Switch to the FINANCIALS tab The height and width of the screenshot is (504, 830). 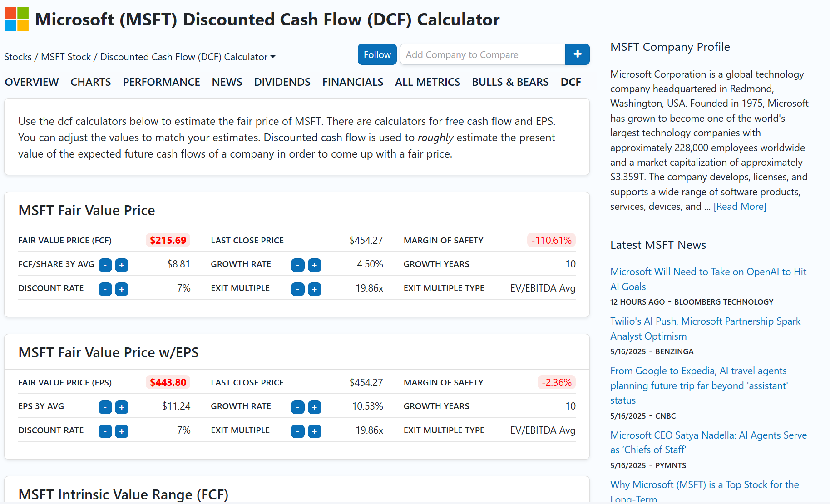click(x=353, y=82)
